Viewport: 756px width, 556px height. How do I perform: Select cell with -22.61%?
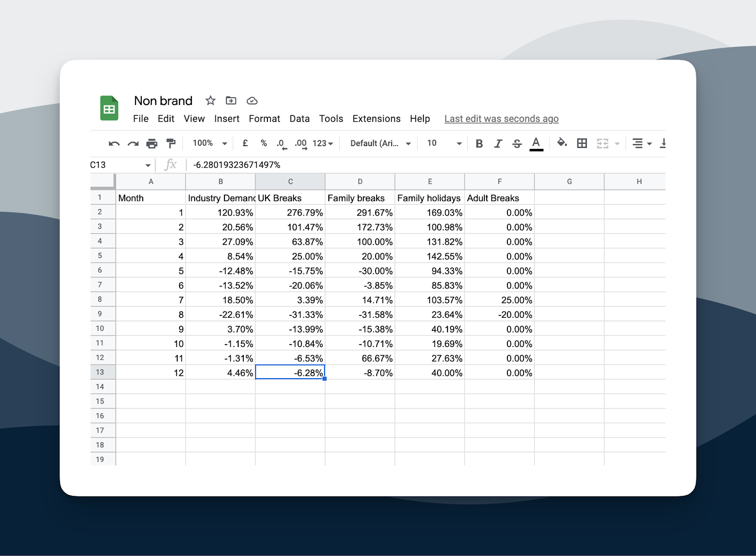[221, 314]
